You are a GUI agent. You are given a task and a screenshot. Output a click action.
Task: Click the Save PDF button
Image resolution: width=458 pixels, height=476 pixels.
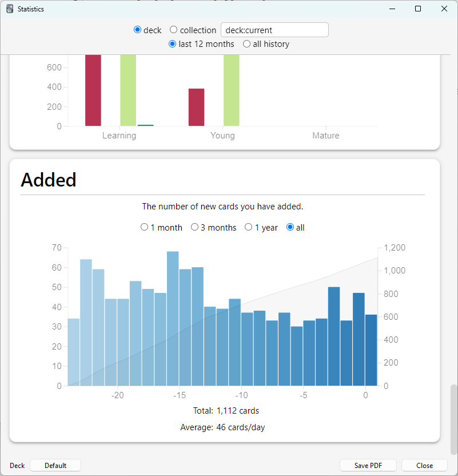click(368, 465)
